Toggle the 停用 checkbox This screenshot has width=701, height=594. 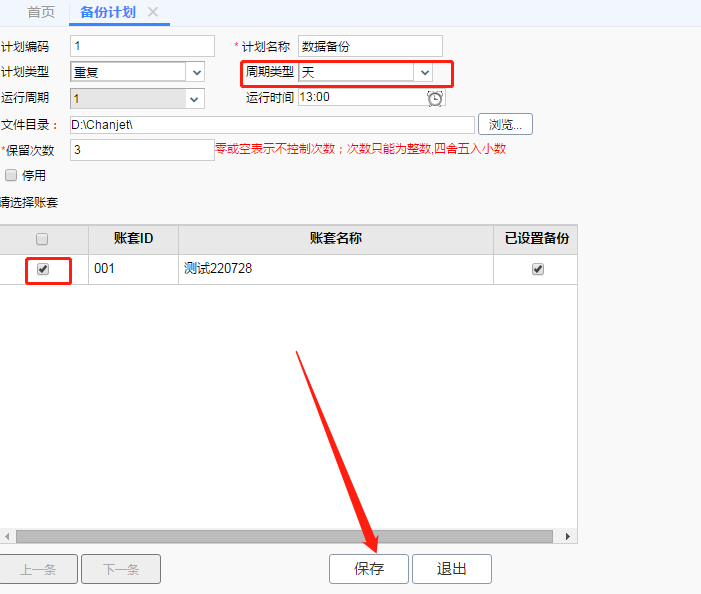click(x=11, y=175)
